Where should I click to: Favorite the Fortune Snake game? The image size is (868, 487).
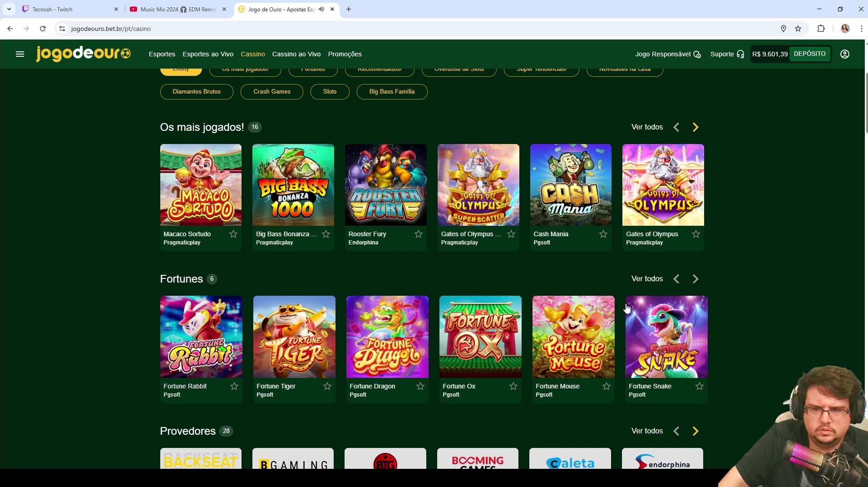coord(700,386)
